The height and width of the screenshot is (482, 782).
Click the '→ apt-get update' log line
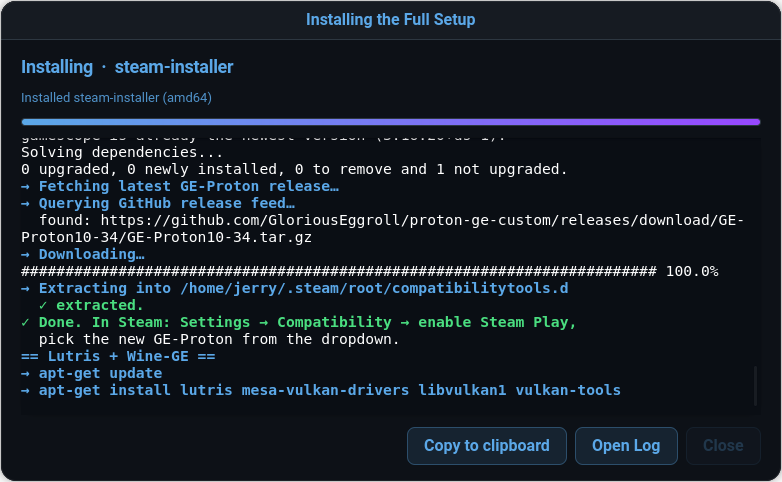coord(92,373)
